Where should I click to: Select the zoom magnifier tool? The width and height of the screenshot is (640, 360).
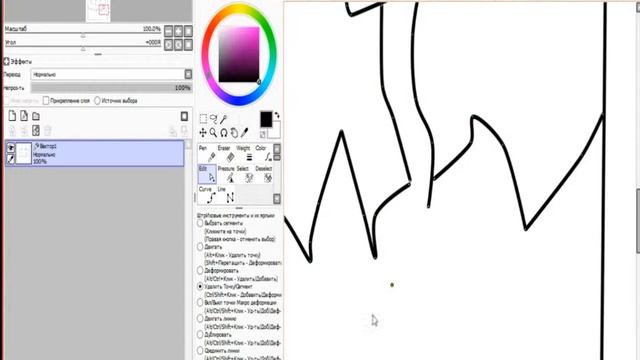[x=213, y=133]
